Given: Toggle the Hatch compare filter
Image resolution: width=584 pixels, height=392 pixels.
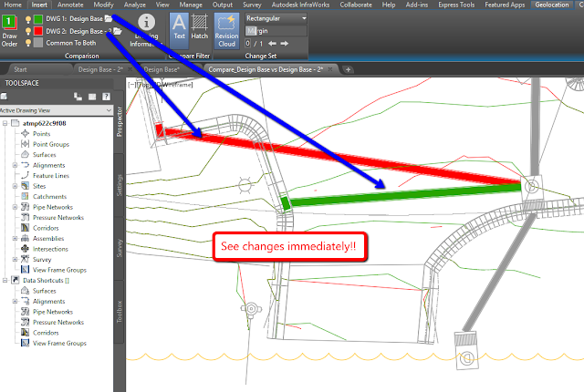Looking at the screenshot, I should click(x=199, y=26).
